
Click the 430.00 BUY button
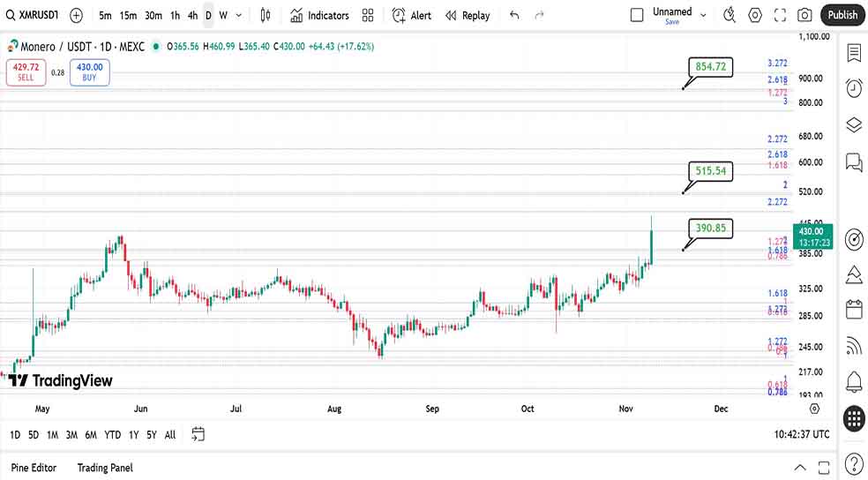pyautogui.click(x=89, y=71)
